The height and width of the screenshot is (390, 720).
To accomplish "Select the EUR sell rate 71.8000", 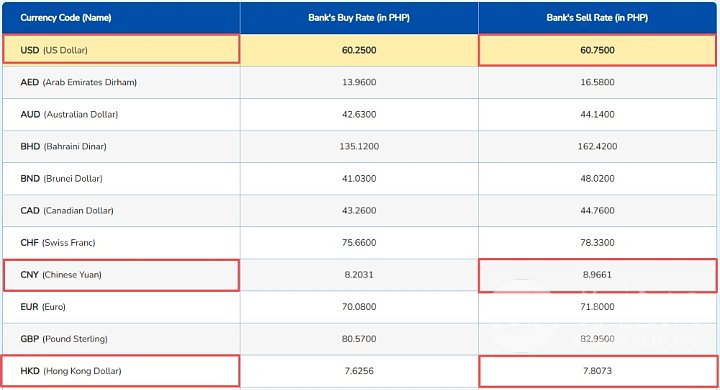I will [x=597, y=307].
